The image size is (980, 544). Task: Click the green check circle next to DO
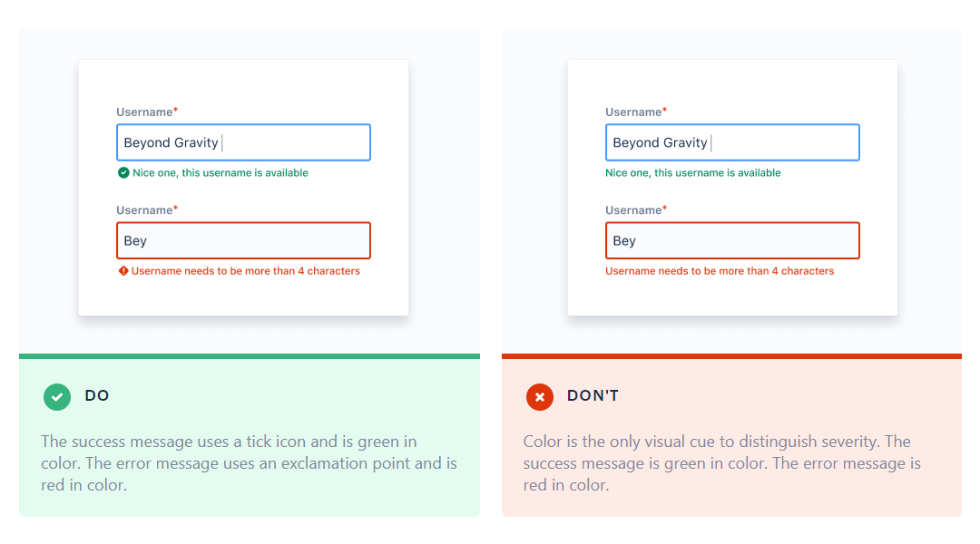point(57,396)
